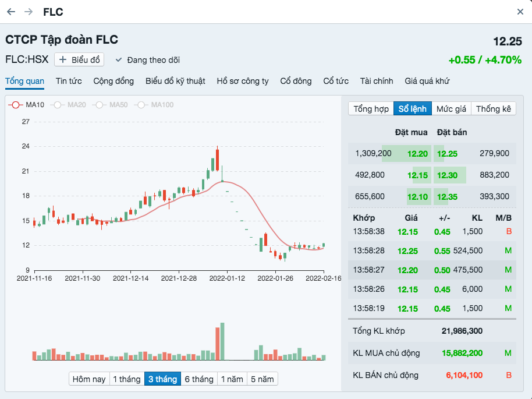Click the Đặt bán column header
Viewport: 532px width, 399px height.
pos(452,132)
